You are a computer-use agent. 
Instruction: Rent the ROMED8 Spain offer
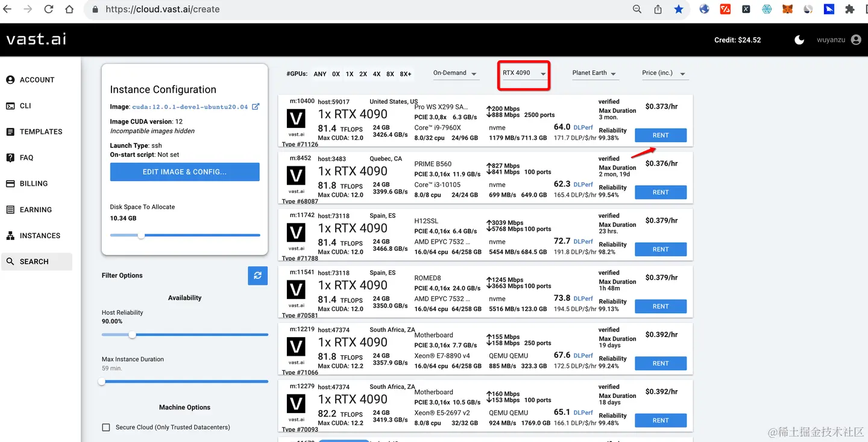pyautogui.click(x=661, y=306)
